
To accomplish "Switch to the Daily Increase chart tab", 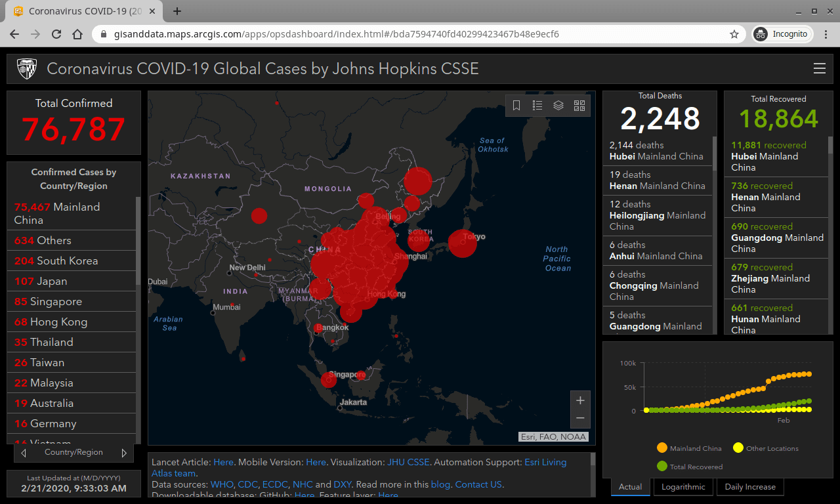I will (750, 487).
